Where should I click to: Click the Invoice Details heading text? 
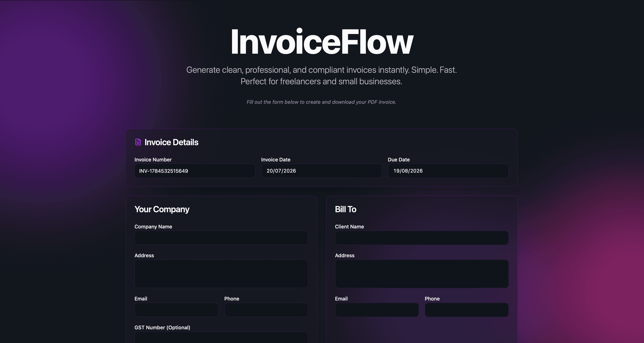tap(171, 142)
